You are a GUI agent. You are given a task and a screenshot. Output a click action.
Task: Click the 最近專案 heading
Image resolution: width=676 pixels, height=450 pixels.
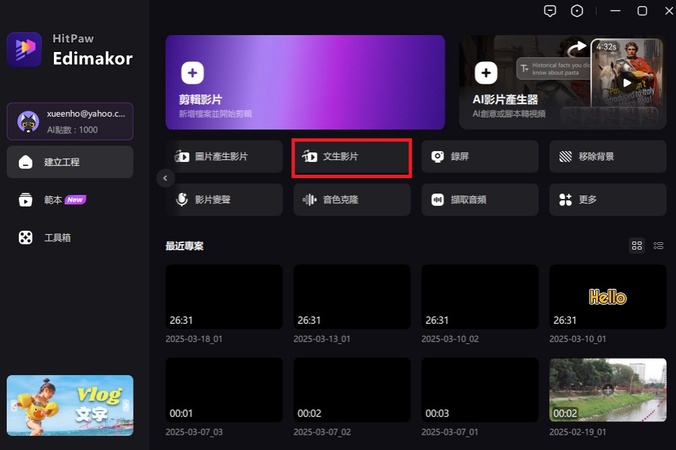(185, 246)
